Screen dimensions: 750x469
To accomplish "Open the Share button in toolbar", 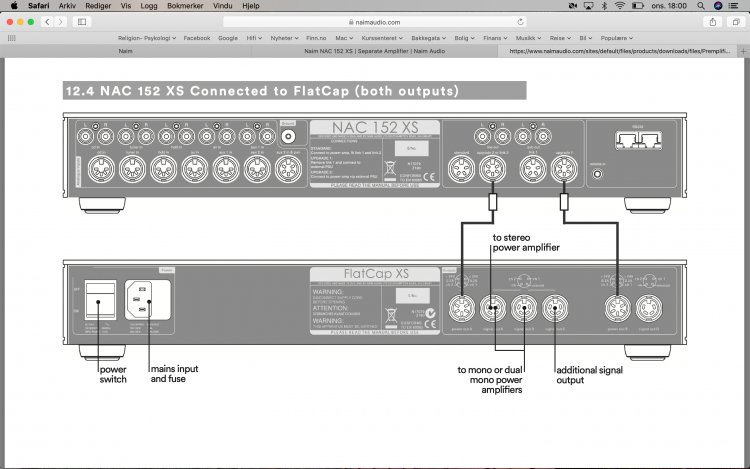I will pyautogui.click(x=713, y=22).
